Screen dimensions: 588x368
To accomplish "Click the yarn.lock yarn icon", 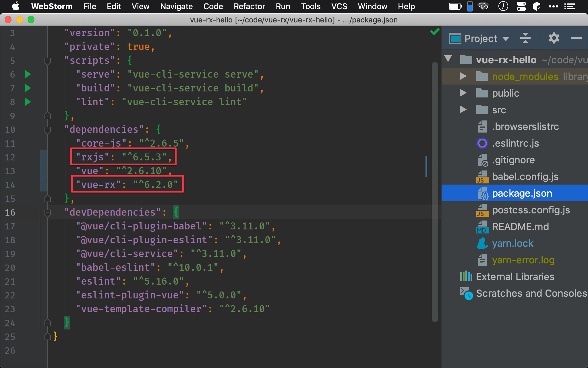I will point(482,244).
